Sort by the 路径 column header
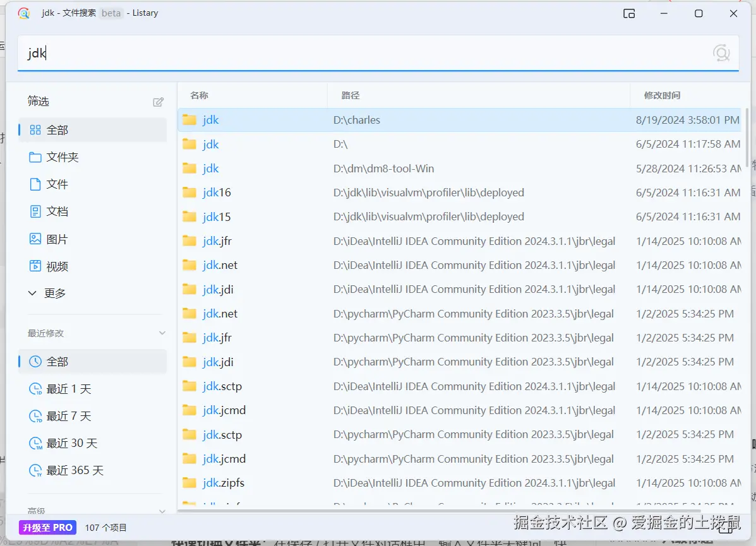This screenshot has width=756, height=546. click(x=351, y=95)
